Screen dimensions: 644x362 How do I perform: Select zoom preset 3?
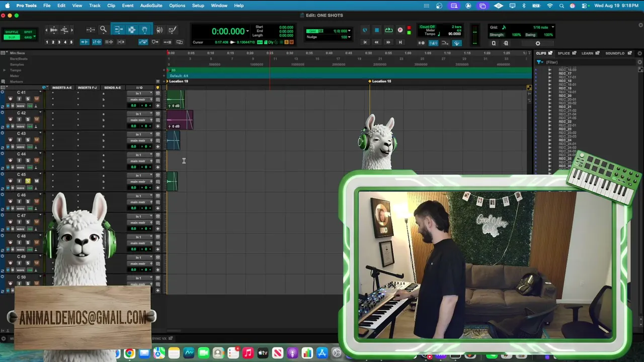[59, 42]
